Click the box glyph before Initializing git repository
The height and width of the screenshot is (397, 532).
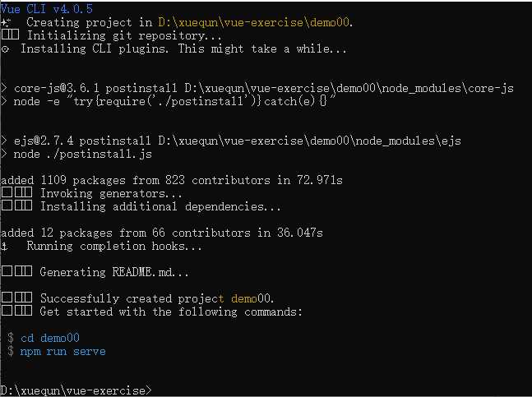10,35
